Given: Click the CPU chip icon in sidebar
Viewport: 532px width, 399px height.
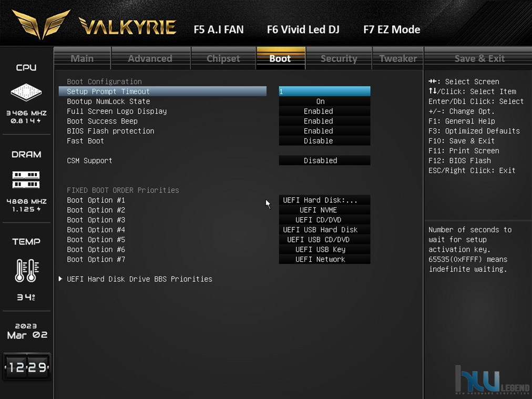Looking at the screenshot, I should pyautogui.click(x=26, y=92).
